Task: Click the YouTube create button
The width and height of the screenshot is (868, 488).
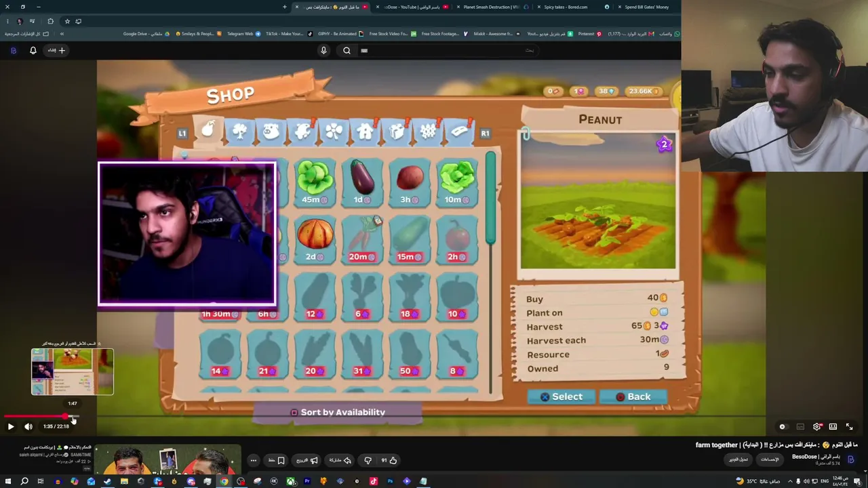Action: click(56, 50)
